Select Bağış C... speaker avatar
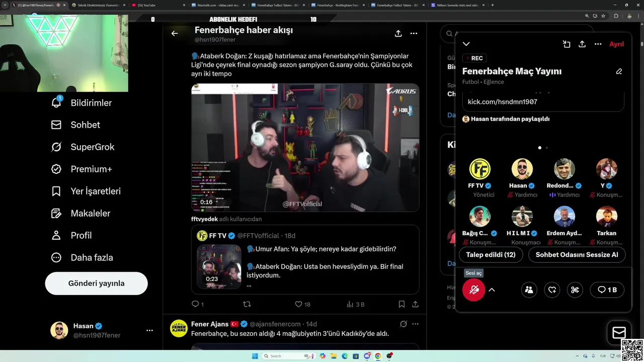This screenshot has width=644, height=362. click(x=480, y=216)
